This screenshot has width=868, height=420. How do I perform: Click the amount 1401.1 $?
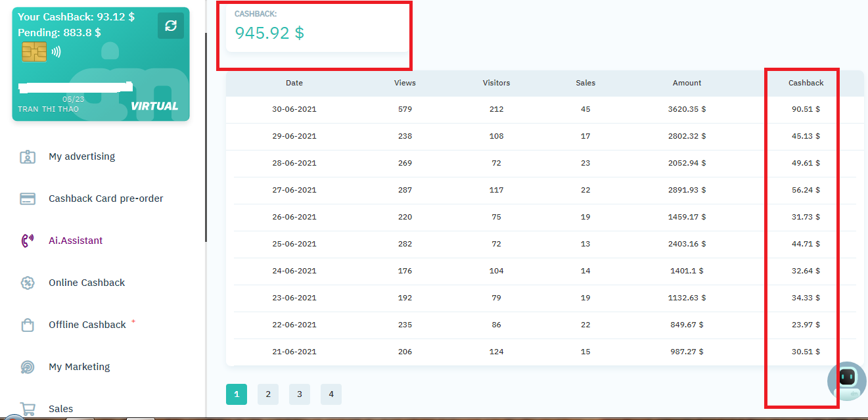[x=687, y=271]
